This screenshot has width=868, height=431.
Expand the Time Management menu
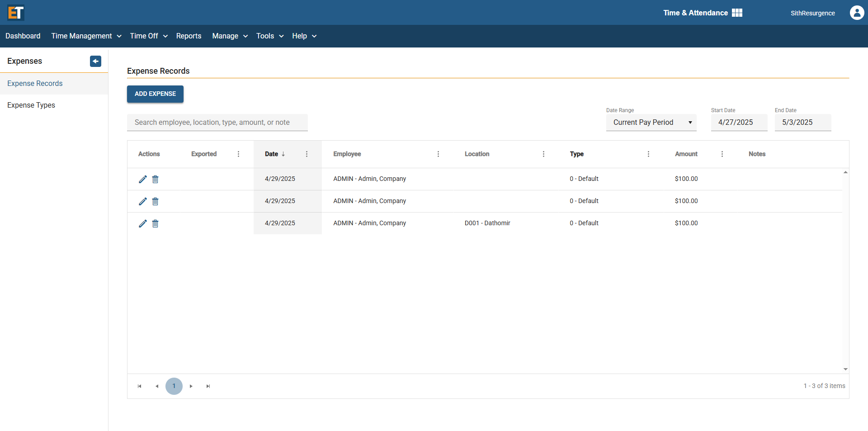click(86, 36)
